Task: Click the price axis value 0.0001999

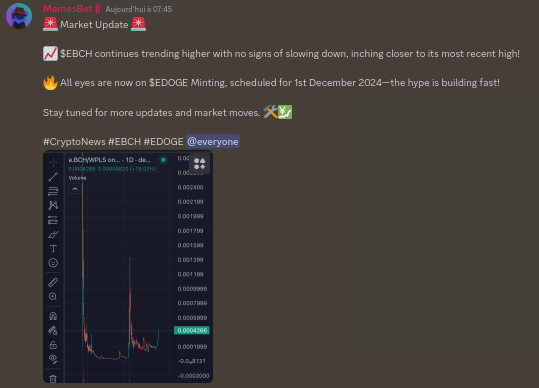Action: tap(192, 346)
